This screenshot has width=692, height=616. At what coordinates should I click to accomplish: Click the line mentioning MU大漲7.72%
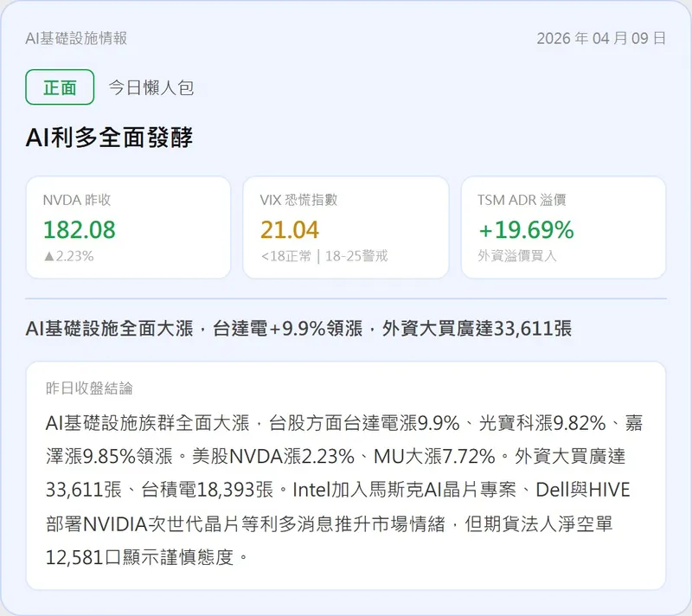pyautogui.click(x=336, y=457)
